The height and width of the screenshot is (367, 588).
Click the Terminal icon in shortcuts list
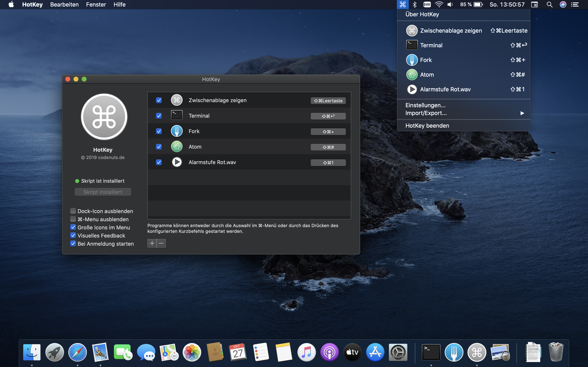tap(177, 115)
